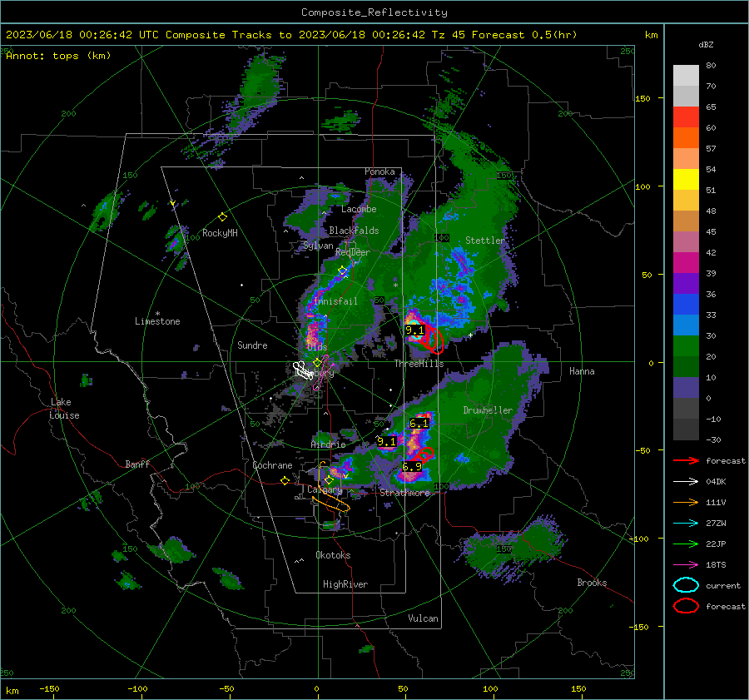Click the Sylvan label
The height and width of the screenshot is (700, 749).
tap(318, 246)
